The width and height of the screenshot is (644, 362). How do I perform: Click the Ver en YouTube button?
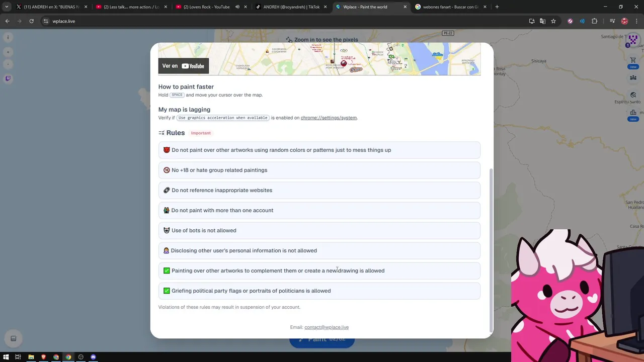(184, 66)
